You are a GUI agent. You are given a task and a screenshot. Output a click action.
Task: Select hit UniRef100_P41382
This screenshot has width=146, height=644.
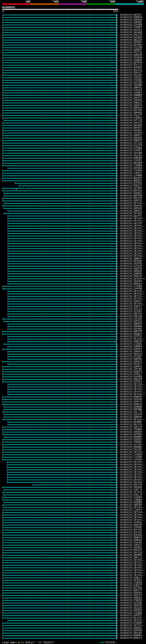pos(131,75)
